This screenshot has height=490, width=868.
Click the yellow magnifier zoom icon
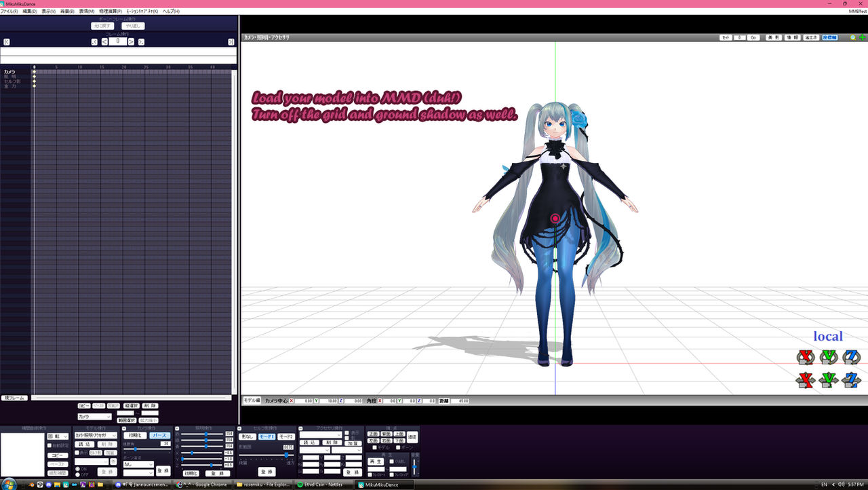[x=853, y=38]
